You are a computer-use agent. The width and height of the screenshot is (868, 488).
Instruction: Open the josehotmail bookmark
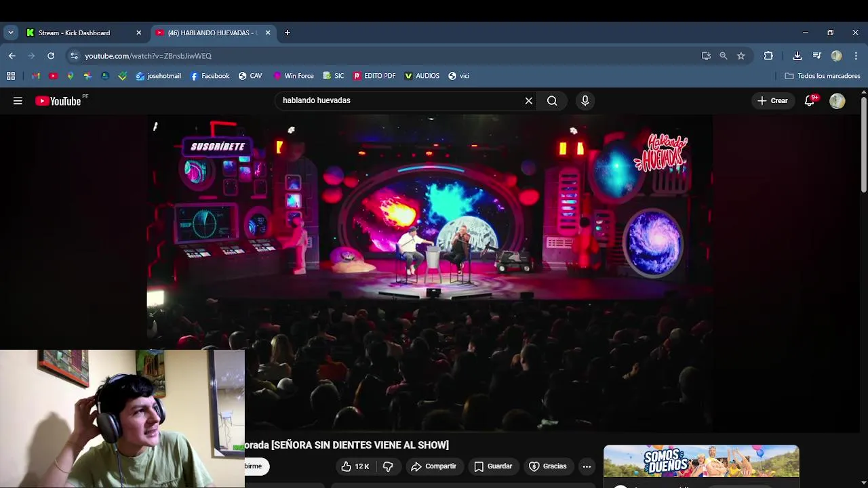[x=159, y=76]
